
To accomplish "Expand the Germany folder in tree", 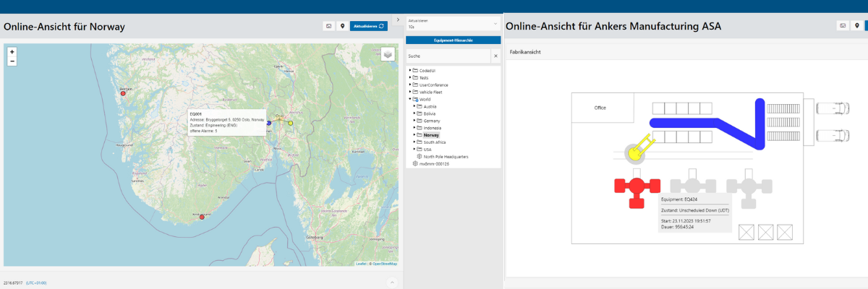I will click(x=414, y=121).
